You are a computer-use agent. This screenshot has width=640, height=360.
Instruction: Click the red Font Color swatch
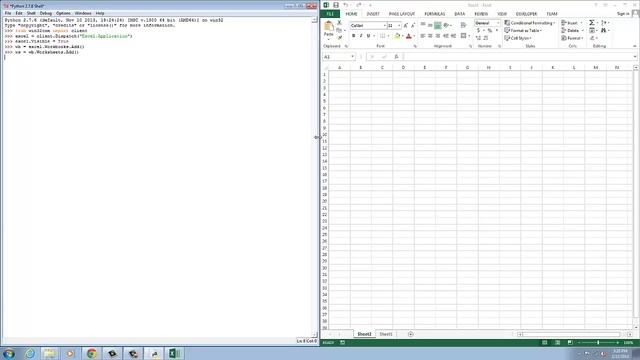pos(409,36)
